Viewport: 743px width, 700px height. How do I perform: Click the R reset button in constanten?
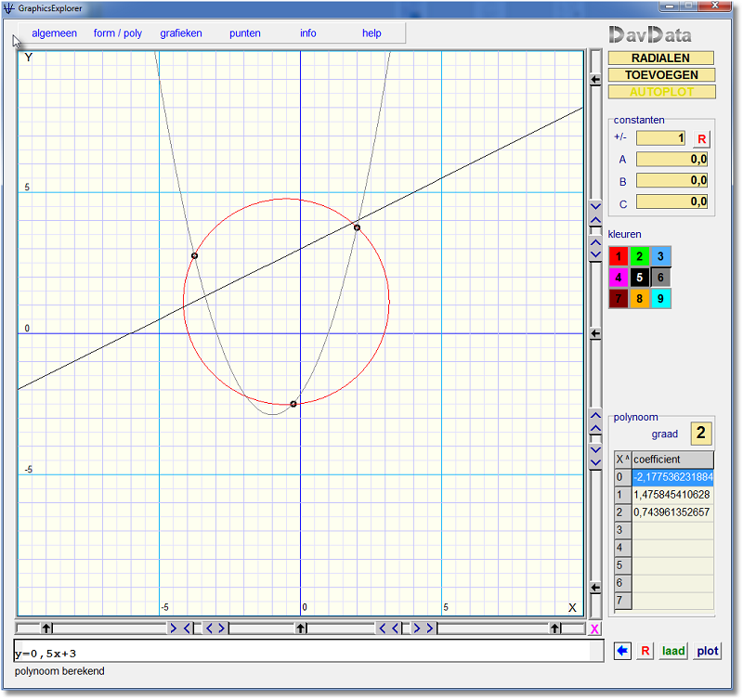[x=702, y=138]
